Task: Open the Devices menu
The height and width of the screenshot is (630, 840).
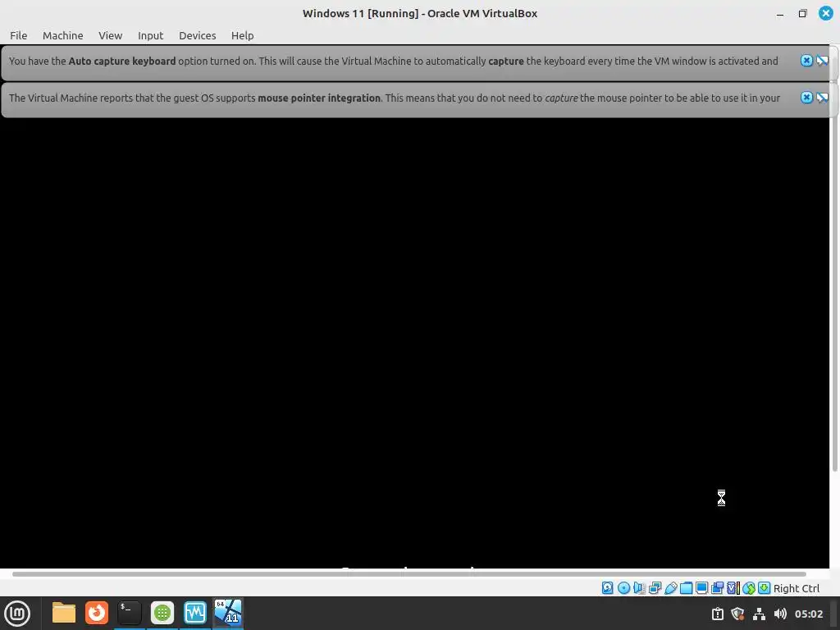Action: click(197, 35)
